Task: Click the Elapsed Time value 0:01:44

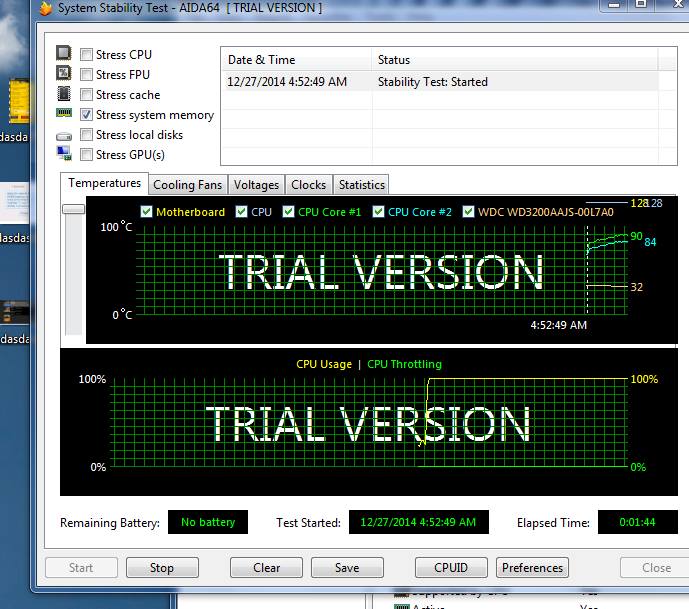Action: pyautogui.click(x=638, y=522)
